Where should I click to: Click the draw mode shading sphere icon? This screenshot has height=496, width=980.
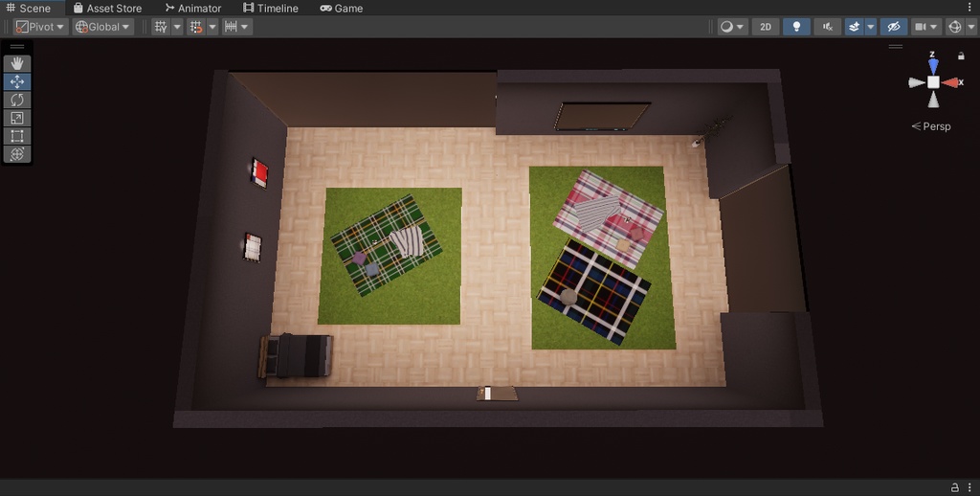[x=726, y=27]
